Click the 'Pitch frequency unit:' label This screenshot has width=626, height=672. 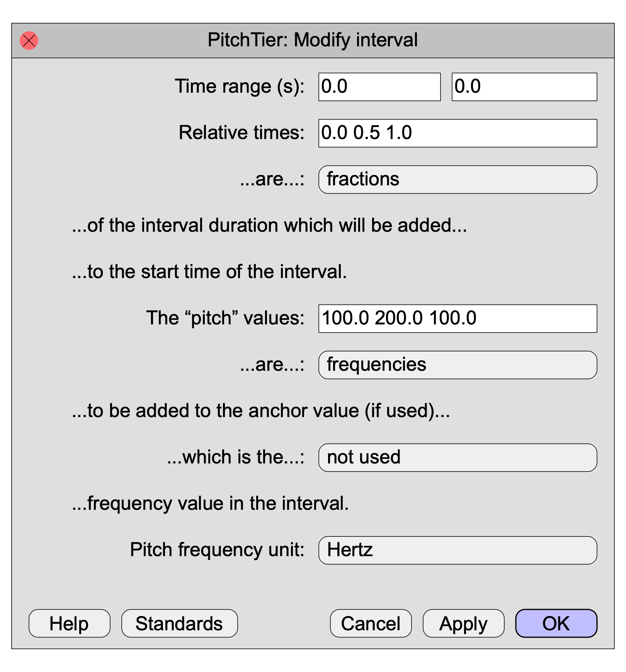[x=217, y=550]
